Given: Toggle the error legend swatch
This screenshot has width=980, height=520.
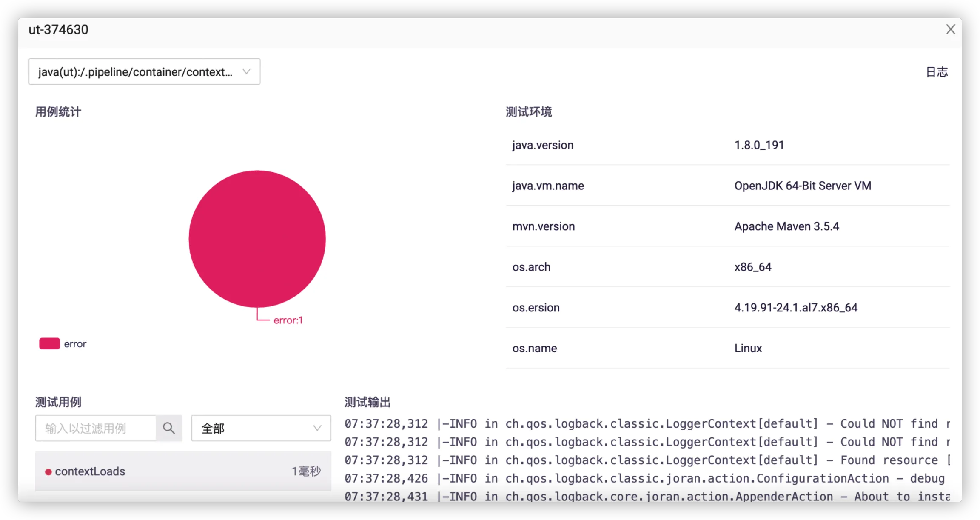Looking at the screenshot, I should [x=49, y=344].
